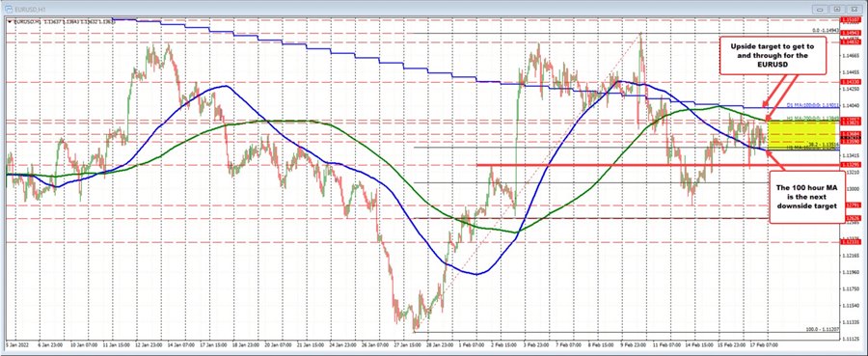Viewport: 868px width, 356px height.
Task: Select the red 1.13295 price level label
Action: [x=851, y=164]
